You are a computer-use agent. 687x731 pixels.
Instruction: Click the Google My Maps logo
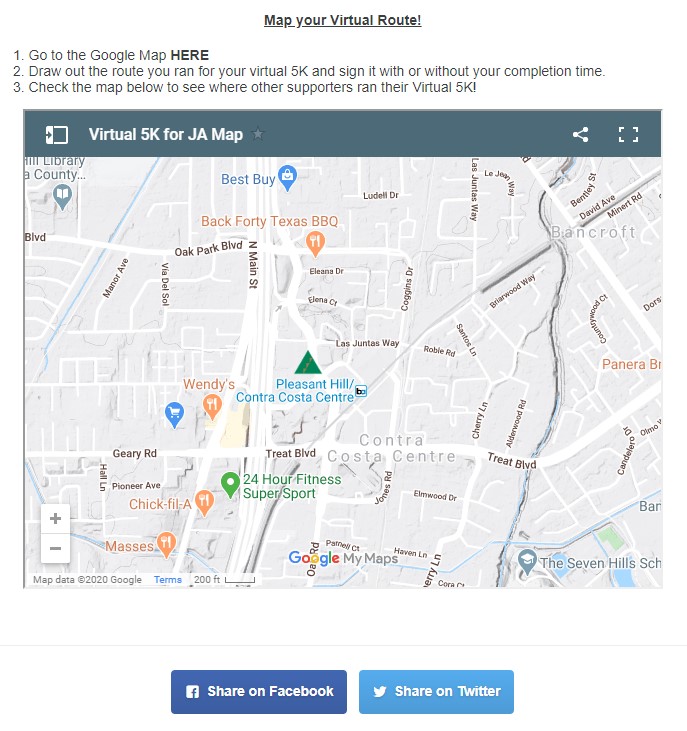coord(343,558)
